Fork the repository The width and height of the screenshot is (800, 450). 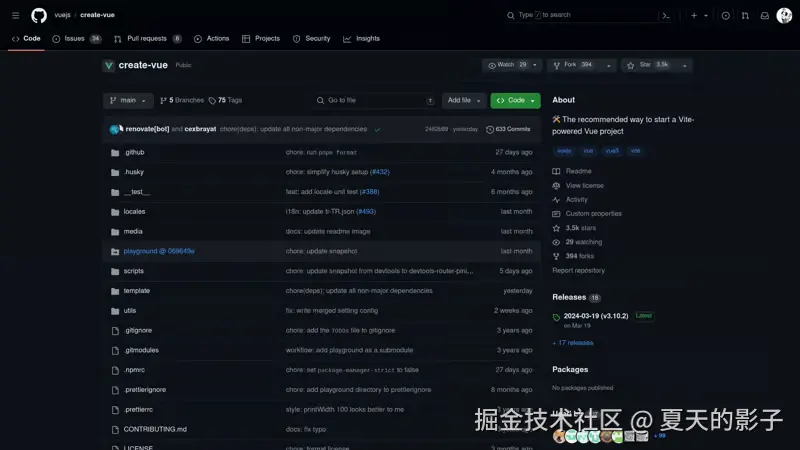(574, 65)
